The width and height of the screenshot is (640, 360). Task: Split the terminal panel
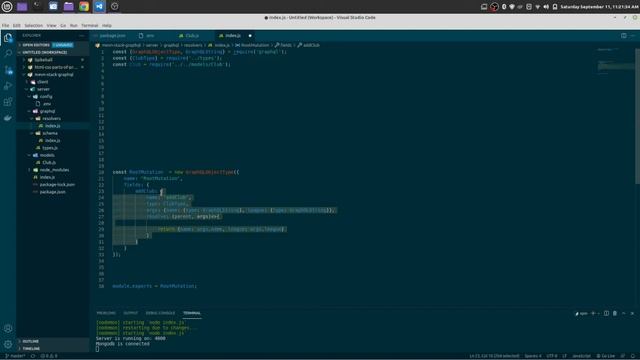606,313
